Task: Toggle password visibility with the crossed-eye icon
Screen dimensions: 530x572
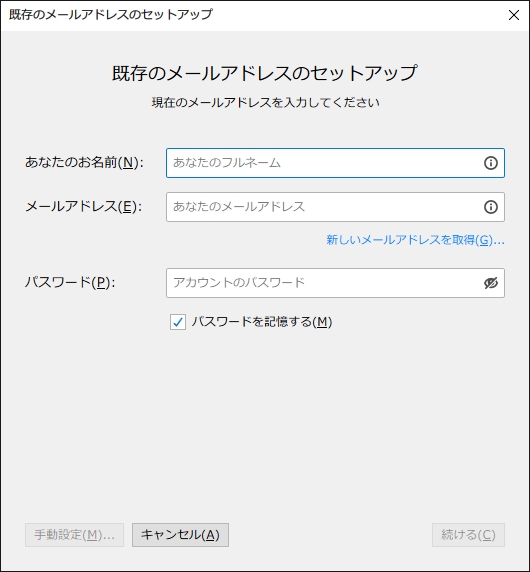Action: click(x=491, y=283)
